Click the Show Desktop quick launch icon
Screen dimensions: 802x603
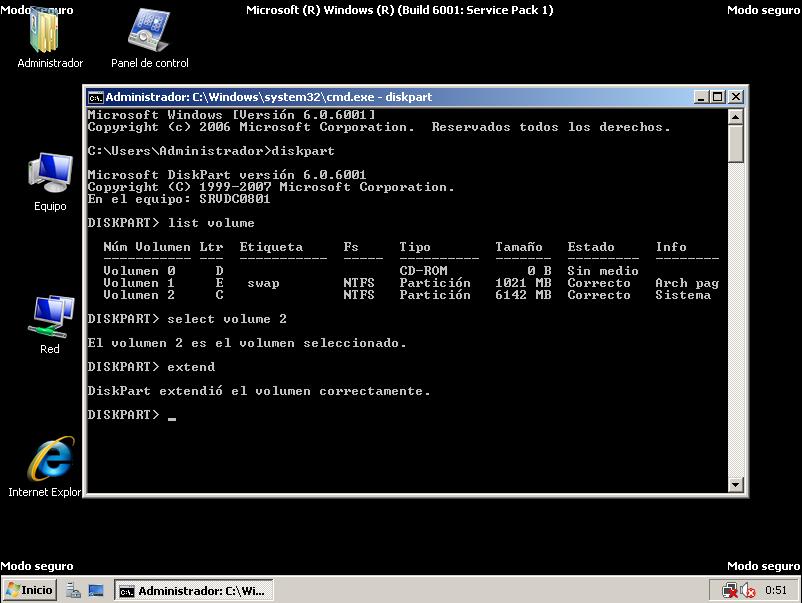[x=96, y=590]
